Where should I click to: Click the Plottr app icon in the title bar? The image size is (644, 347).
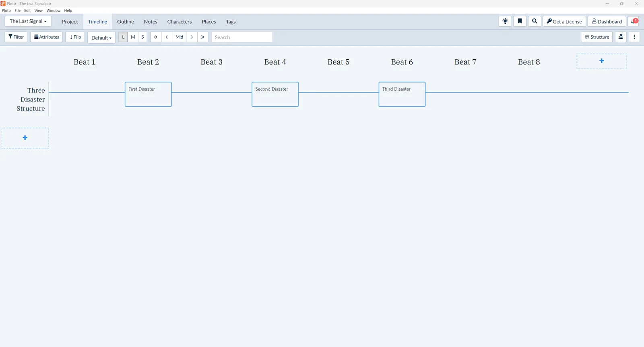3,4
